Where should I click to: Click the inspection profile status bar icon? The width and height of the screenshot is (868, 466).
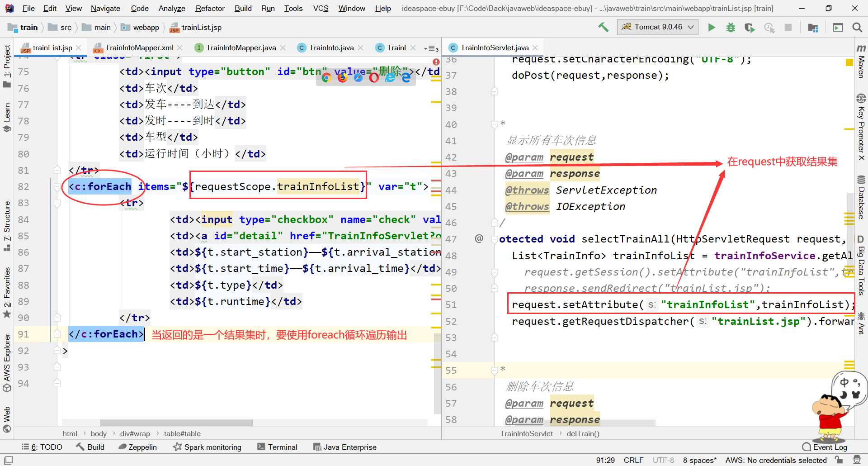(856, 460)
